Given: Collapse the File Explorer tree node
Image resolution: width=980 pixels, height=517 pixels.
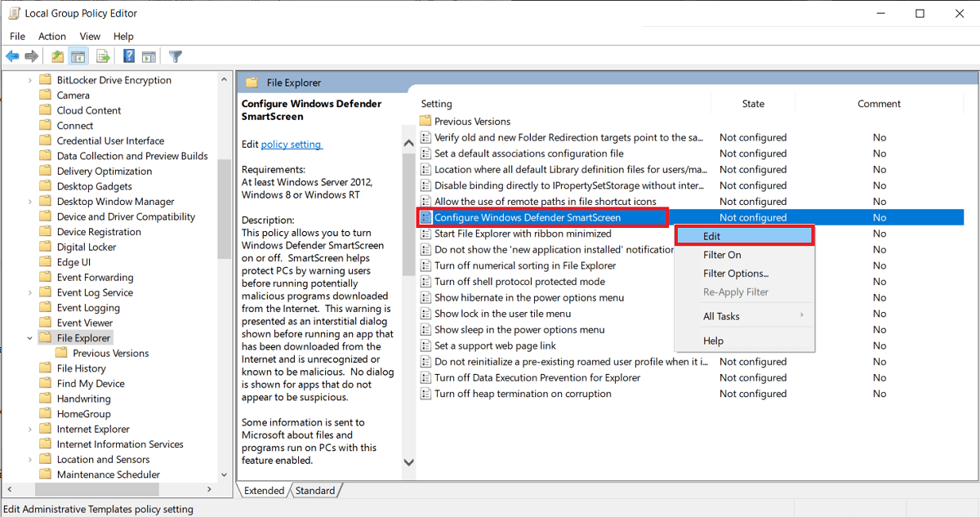Looking at the screenshot, I should pos(29,337).
